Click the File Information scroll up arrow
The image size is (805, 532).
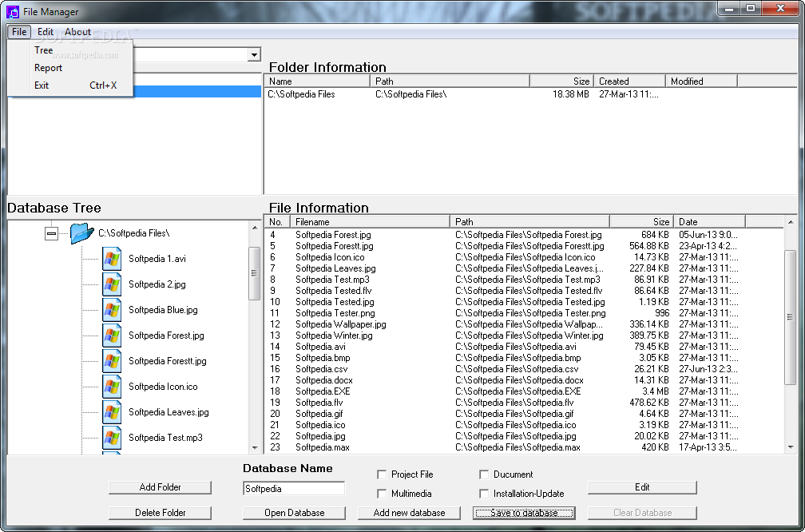[790, 222]
